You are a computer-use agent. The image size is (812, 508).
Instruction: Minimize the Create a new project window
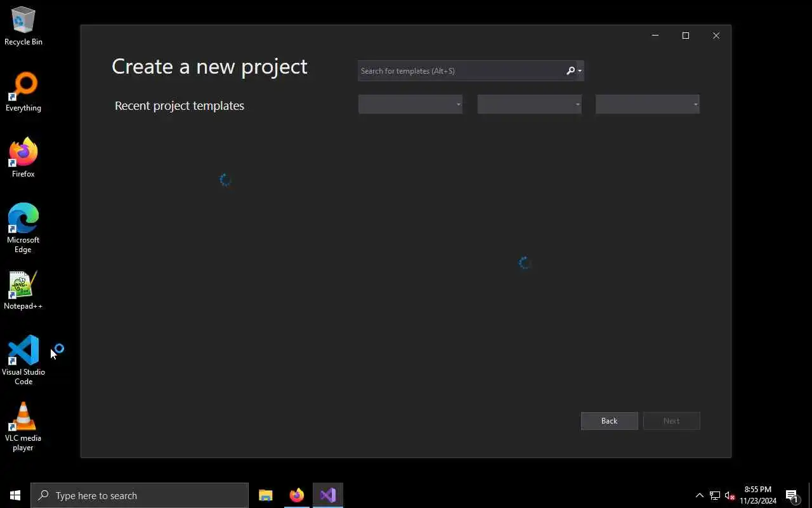point(655,36)
